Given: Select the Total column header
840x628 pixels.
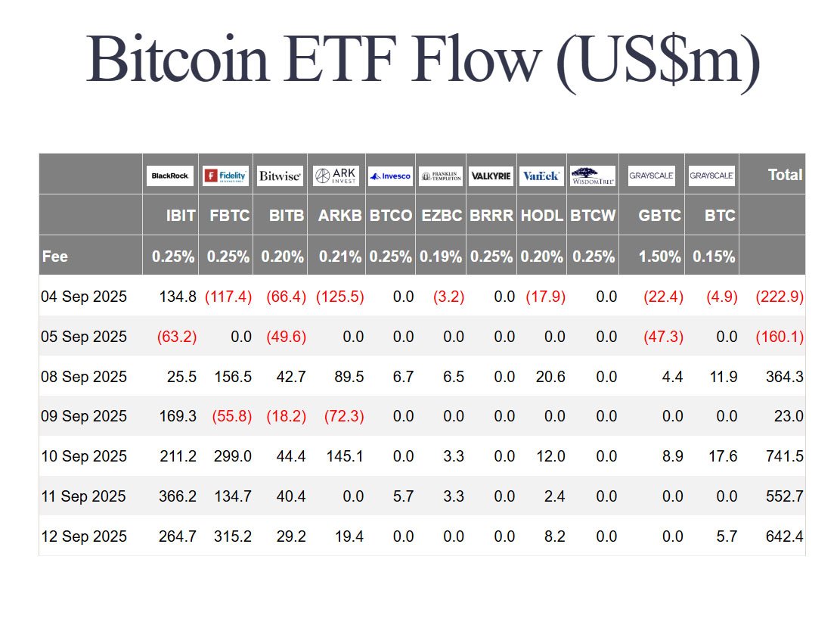Looking at the screenshot, I should (x=785, y=175).
